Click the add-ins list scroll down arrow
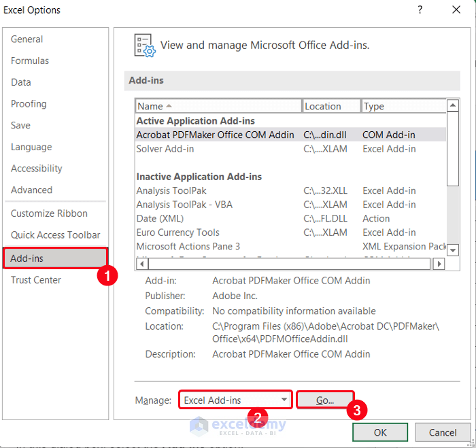This screenshot has height=448, width=476. (453, 250)
